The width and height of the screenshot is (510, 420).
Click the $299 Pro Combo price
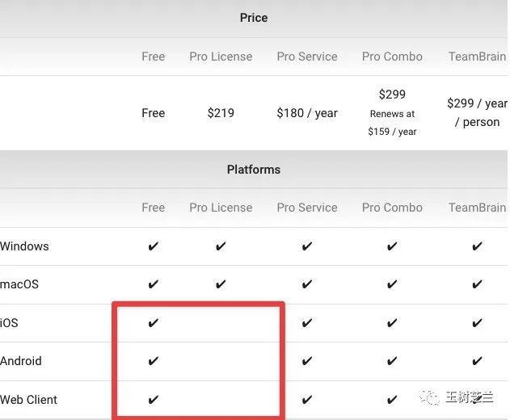392,94
